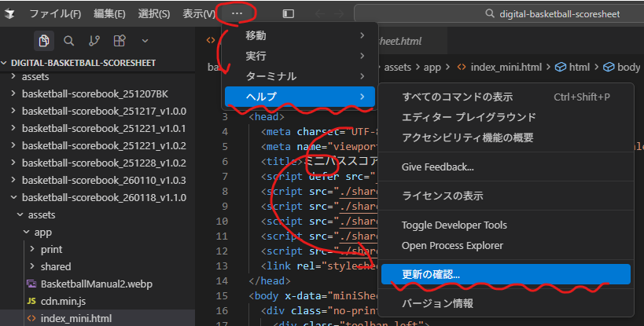Collapse basketball-scorebook_260118_v1.1.0 folder
This screenshot has width=644, height=326.
98,197
